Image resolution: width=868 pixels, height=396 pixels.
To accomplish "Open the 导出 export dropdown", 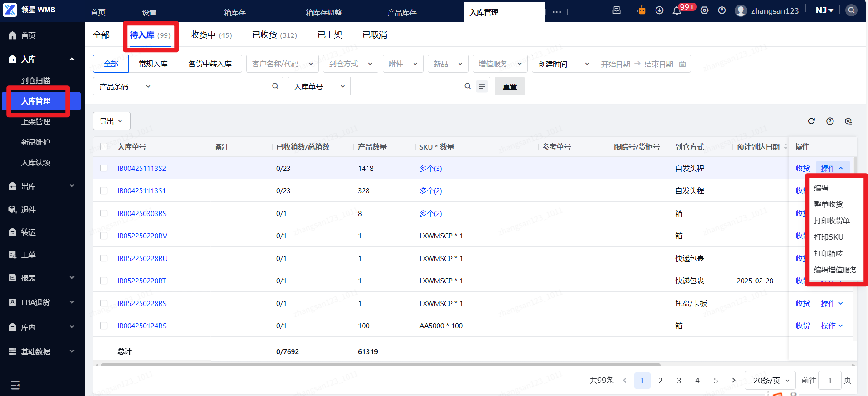I will pos(111,121).
